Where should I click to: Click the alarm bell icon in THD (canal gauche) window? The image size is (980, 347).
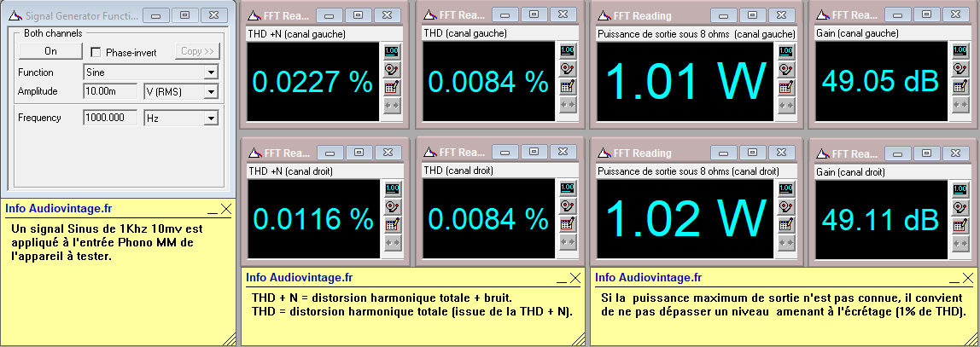[x=567, y=69]
